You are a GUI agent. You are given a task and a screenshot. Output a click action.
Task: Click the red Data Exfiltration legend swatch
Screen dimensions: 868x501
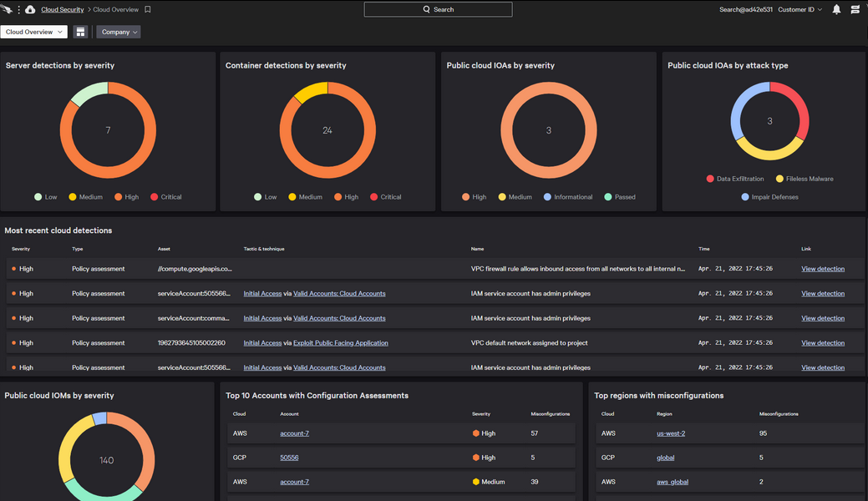(x=710, y=179)
